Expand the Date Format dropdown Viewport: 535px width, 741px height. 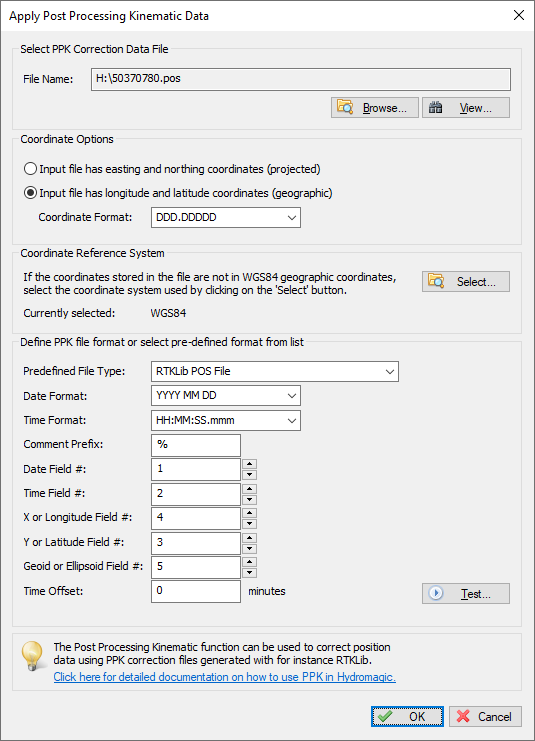pos(226,396)
